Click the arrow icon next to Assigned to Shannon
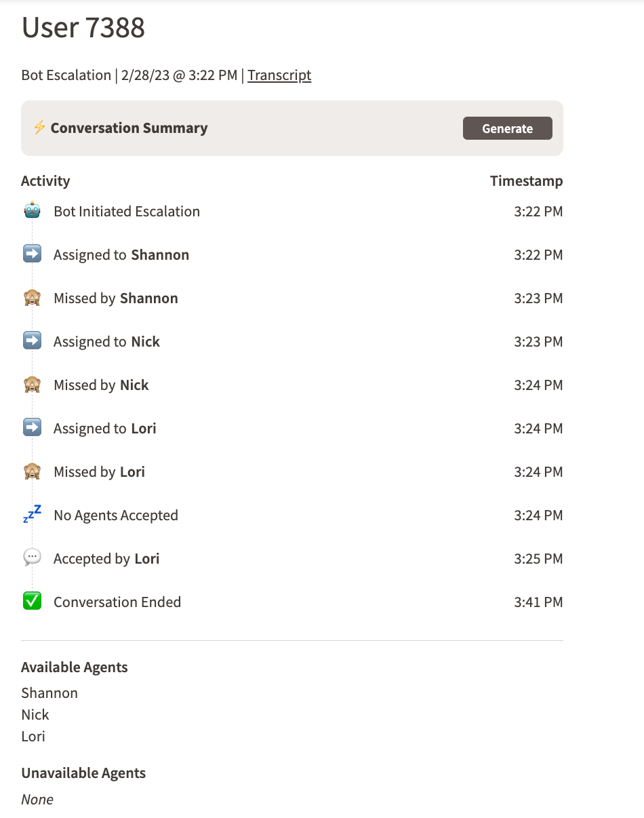The width and height of the screenshot is (644, 818). (x=32, y=255)
